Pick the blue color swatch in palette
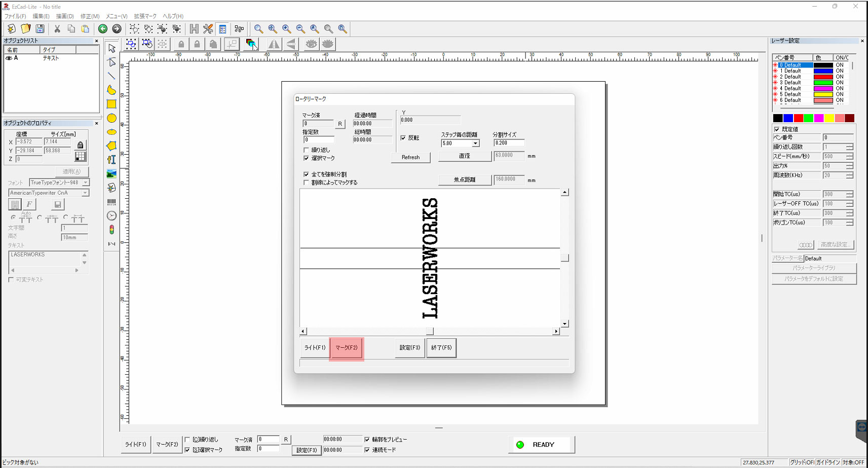Image resolution: width=868 pixels, height=468 pixels. [x=788, y=118]
